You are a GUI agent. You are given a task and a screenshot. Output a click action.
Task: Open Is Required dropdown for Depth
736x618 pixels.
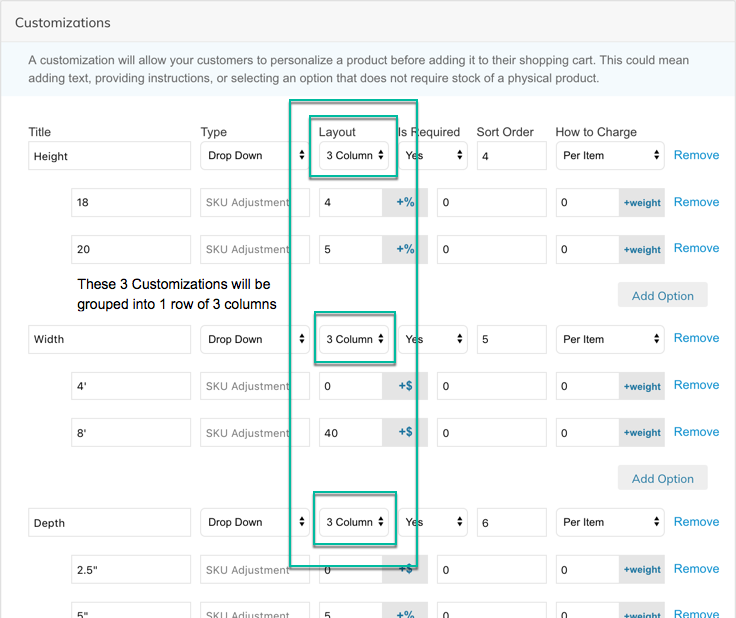(x=433, y=522)
